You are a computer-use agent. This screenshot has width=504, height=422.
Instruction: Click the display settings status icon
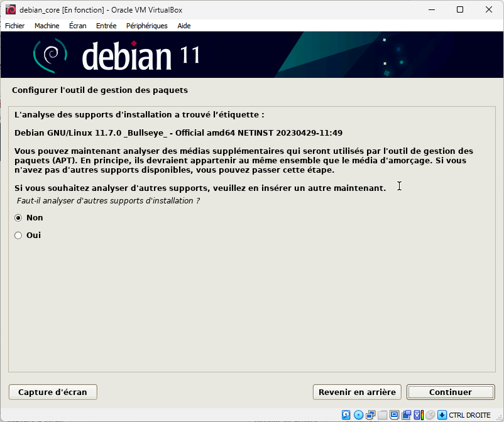[394, 415]
